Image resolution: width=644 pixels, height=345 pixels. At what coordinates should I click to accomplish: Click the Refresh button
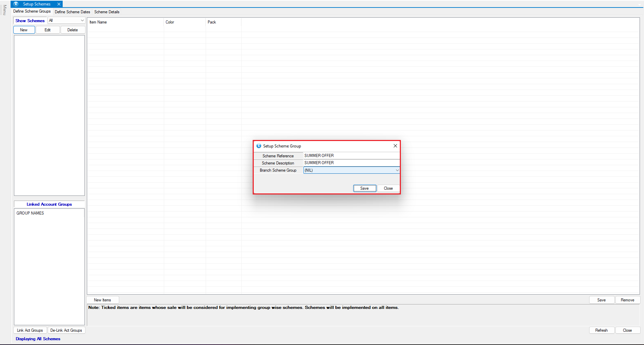[601, 330]
